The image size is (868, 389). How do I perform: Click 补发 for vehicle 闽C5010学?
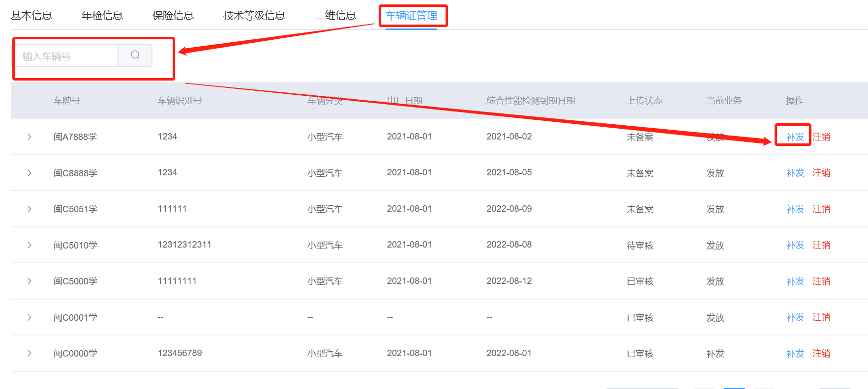tap(795, 245)
